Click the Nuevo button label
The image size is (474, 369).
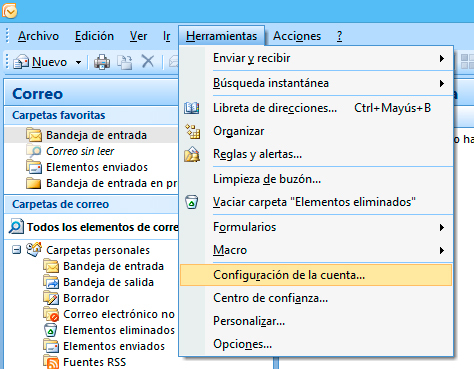click(x=49, y=62)
